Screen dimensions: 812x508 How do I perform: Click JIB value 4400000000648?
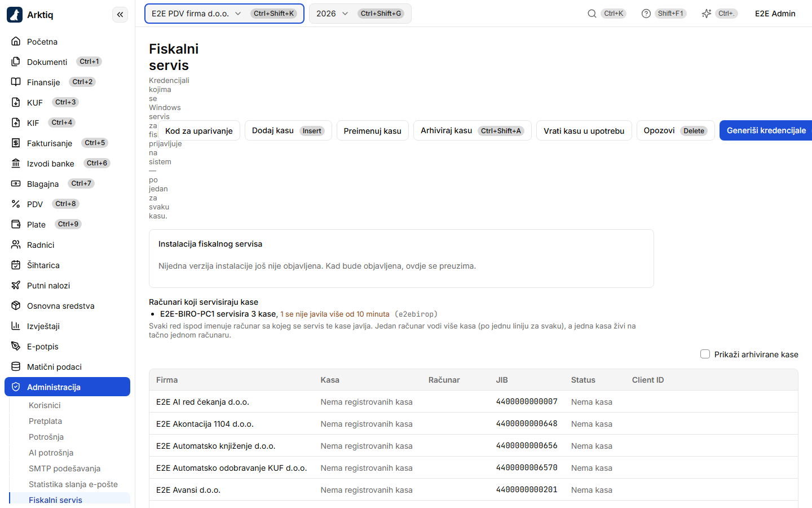tap(527, 424)
